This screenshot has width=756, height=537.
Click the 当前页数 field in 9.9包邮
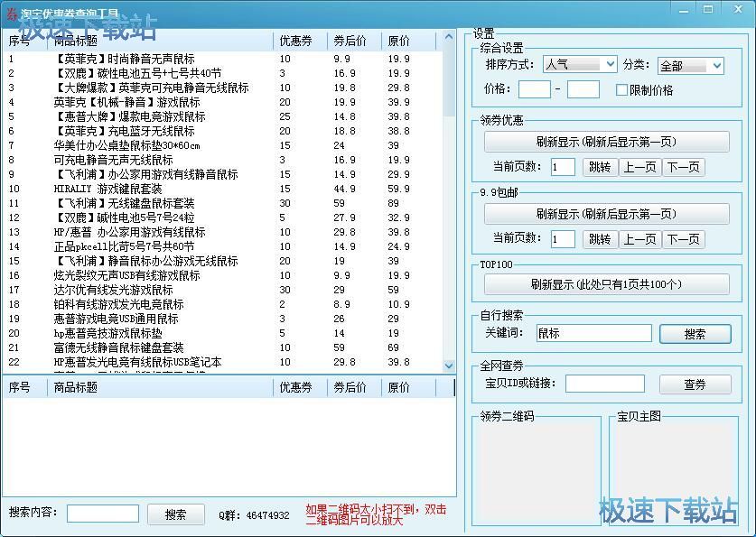click(563, 239)
